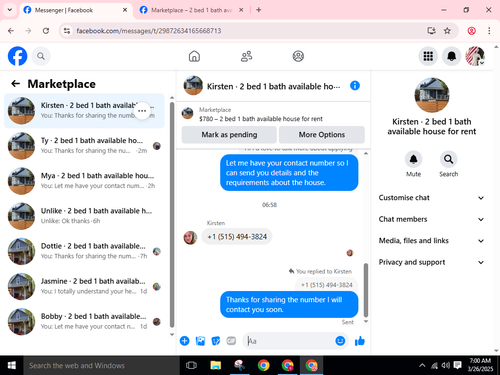Open Ty conversation in list
The width and height of the screenshot is (500, 375).
pyautogui.click(x=84, y=146)
